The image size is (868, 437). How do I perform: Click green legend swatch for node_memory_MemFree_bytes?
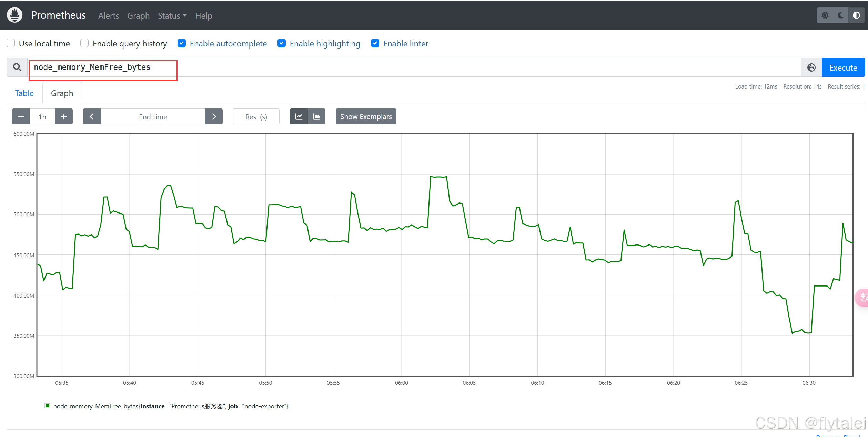click(48, 406)
